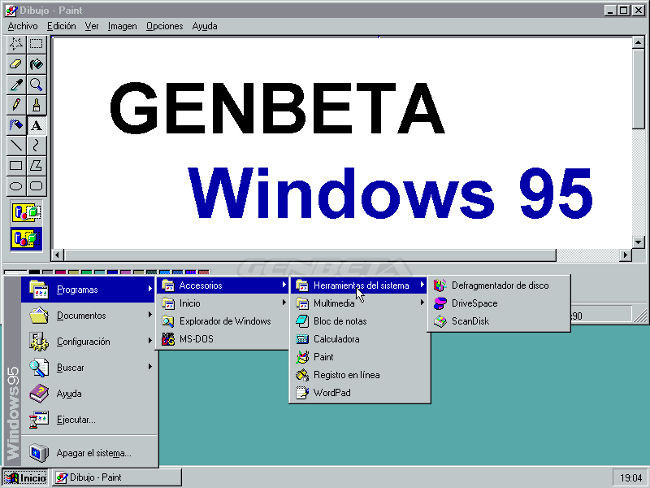This screenshot has width=650, height=488.
Task: Open the Ver menu
Action: point(92,26)
